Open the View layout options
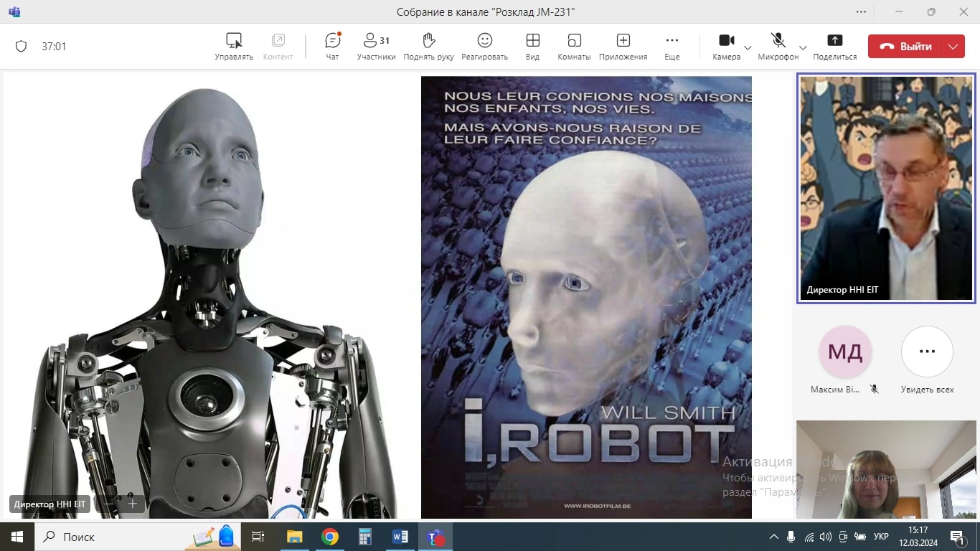This screenshot has height=551, width=980. click(x=532, y=46)
